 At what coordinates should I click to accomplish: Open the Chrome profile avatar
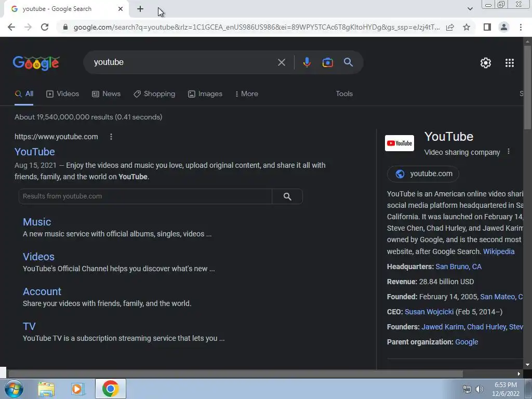pos(504,27)
